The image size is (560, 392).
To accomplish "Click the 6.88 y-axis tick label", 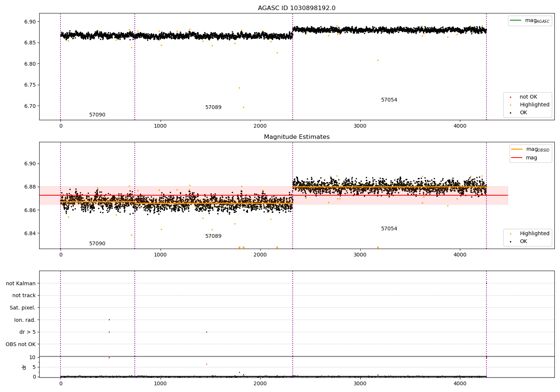I will coord(29,187).
